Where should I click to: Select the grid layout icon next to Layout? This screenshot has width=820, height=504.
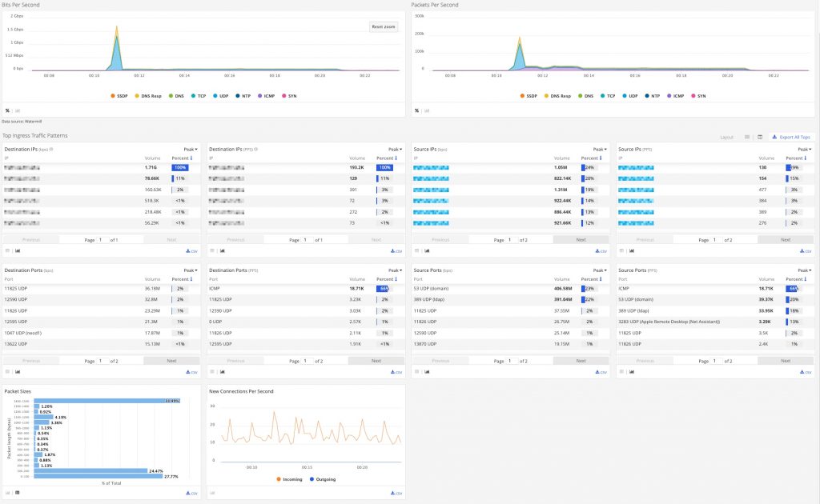746,136
